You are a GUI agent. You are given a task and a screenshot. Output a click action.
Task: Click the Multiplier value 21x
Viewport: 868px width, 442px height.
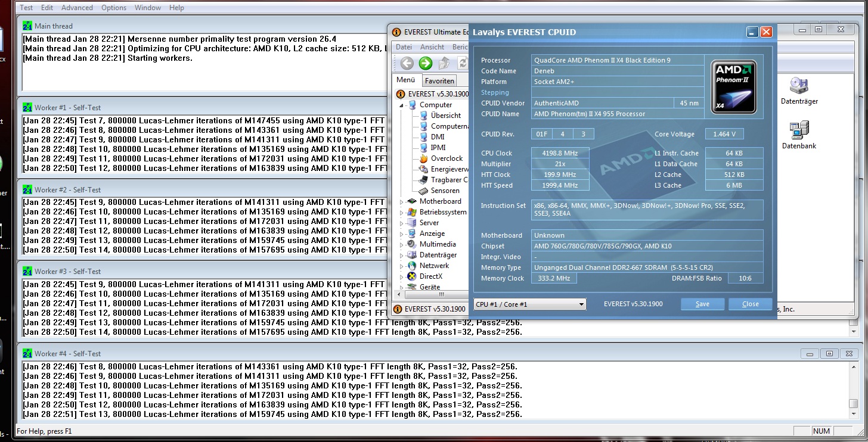pos(560,164)
